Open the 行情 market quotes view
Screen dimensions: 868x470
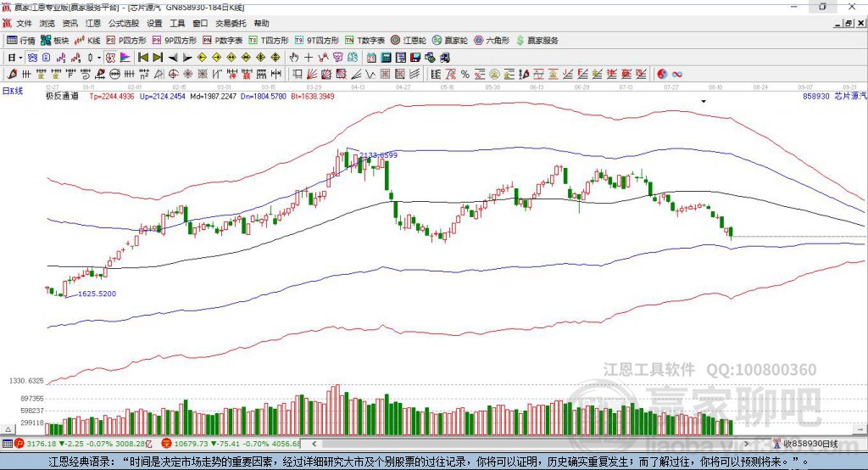(x=21, y=41)
